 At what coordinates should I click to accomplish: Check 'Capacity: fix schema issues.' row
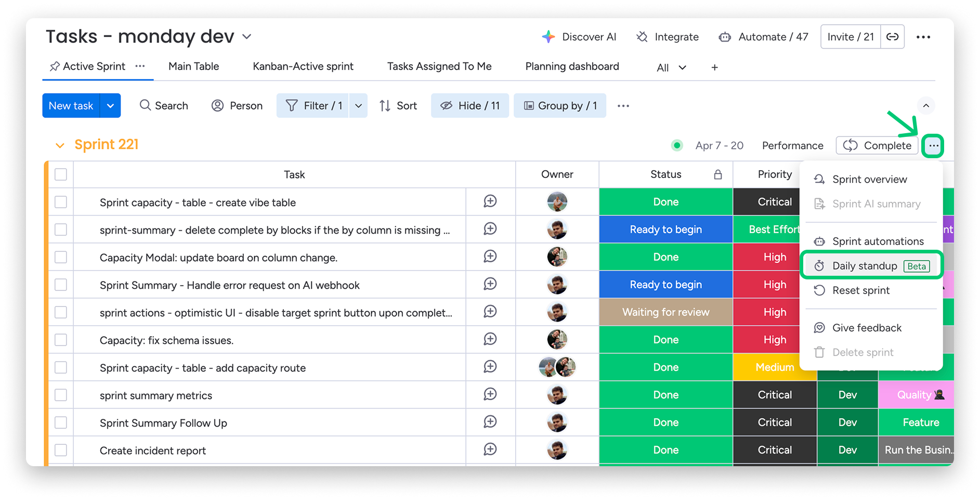coord(61,340)
